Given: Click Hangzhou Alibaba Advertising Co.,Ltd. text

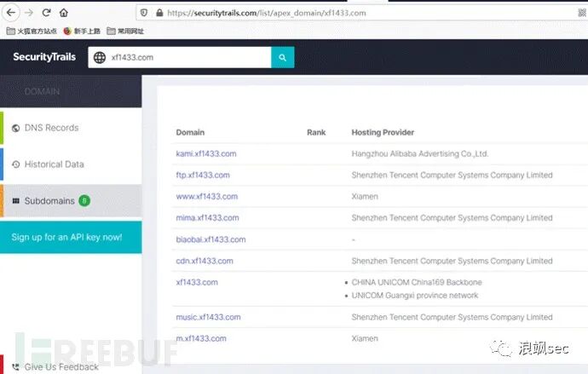Looking at the screenshot, I should pyautogui.click(x=420, y=153).
